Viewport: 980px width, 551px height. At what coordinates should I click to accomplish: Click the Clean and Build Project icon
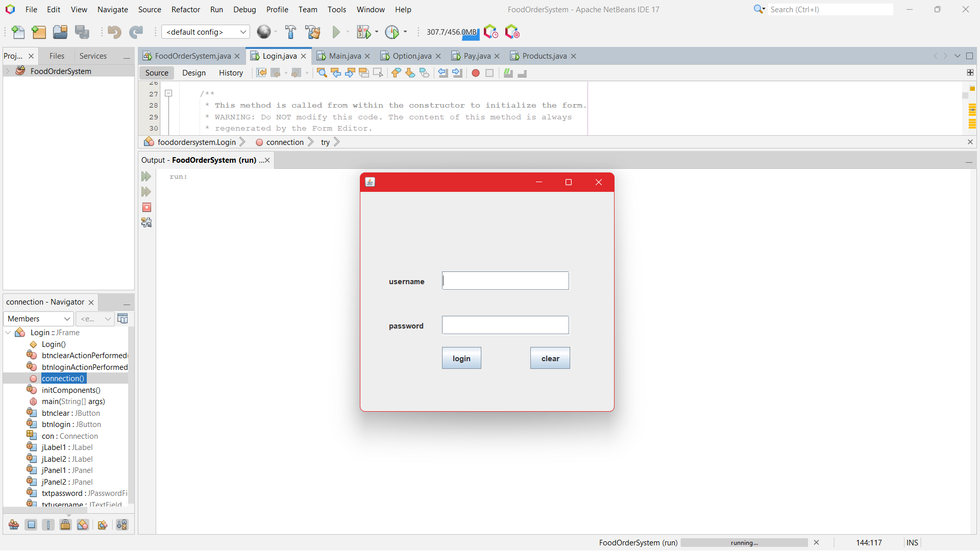tap(312, 32)
